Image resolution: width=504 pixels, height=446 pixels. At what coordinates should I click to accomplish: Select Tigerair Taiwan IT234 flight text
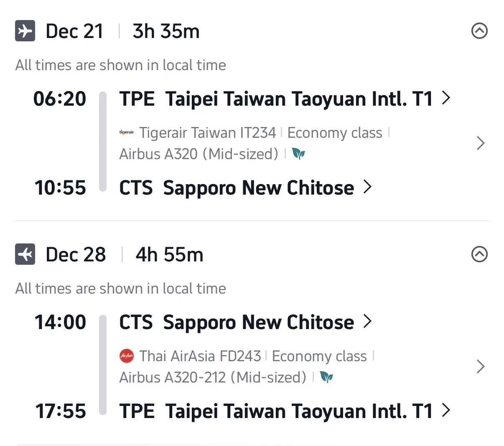pos(208,133)
